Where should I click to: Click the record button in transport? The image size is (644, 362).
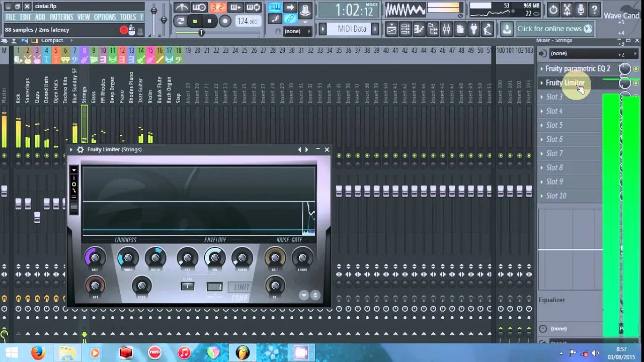225,21
